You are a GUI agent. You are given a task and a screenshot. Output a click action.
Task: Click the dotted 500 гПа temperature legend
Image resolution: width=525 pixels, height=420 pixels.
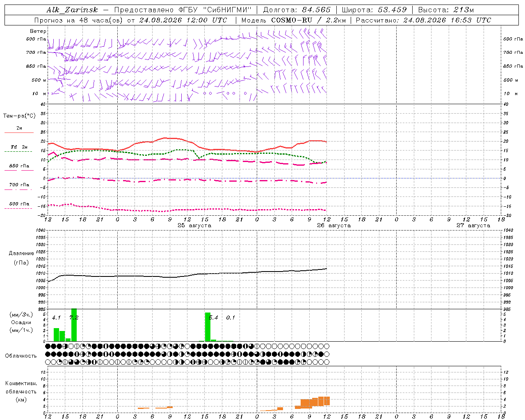pos(19,206)
